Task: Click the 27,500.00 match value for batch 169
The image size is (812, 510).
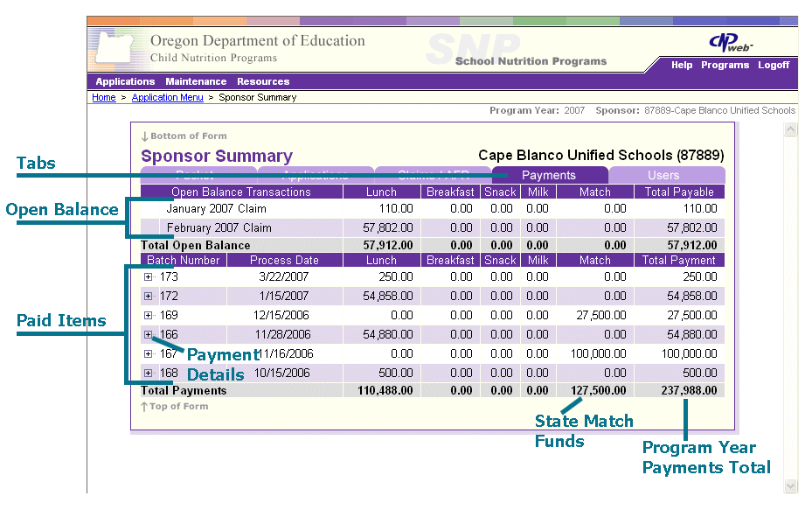Action: click(x=601, y=315)
